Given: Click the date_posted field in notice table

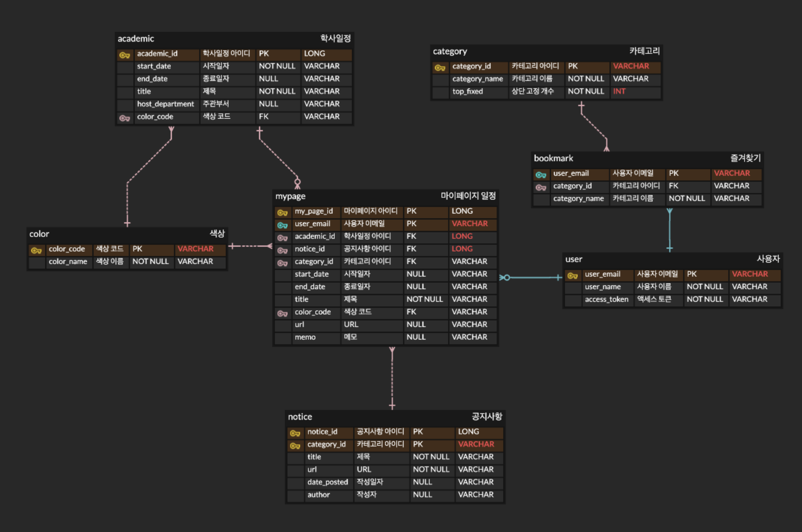Looking at the screenshot, I should coord(328,482).
